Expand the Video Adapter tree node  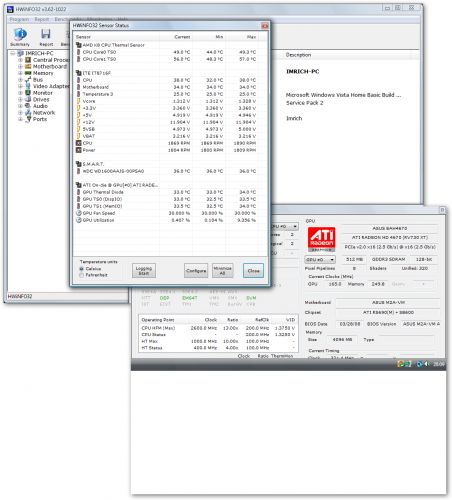tap(20, 86)
